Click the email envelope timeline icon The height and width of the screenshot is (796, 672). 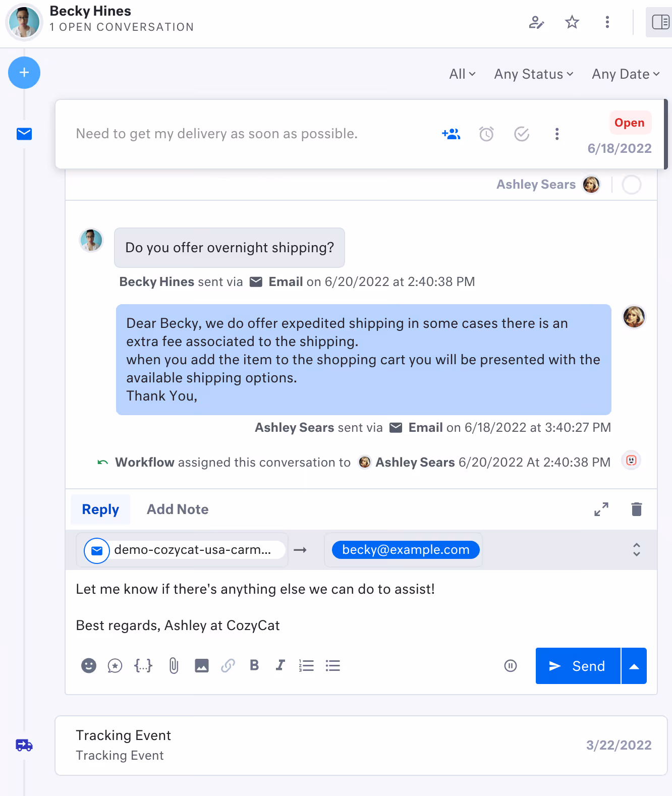tap(24, 134)
